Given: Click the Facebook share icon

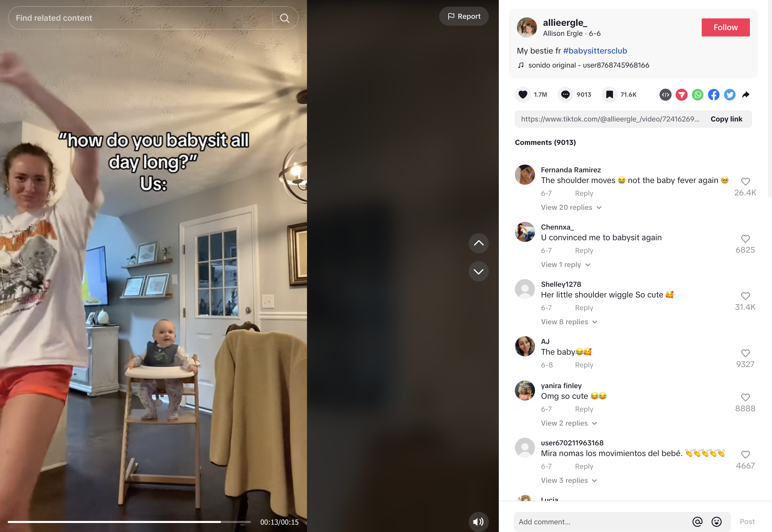Looking at the screenshot, I should coord(713,94).
